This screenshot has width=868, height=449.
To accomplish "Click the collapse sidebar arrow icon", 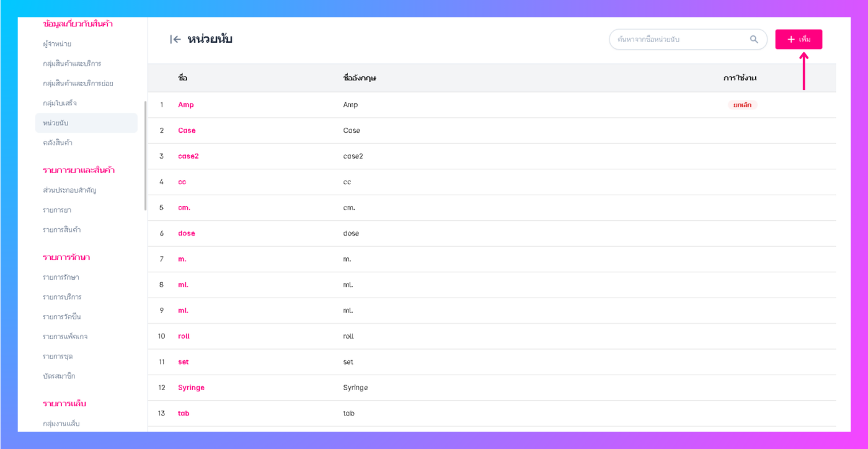I will pyautogui.click(x=175, y=40).
